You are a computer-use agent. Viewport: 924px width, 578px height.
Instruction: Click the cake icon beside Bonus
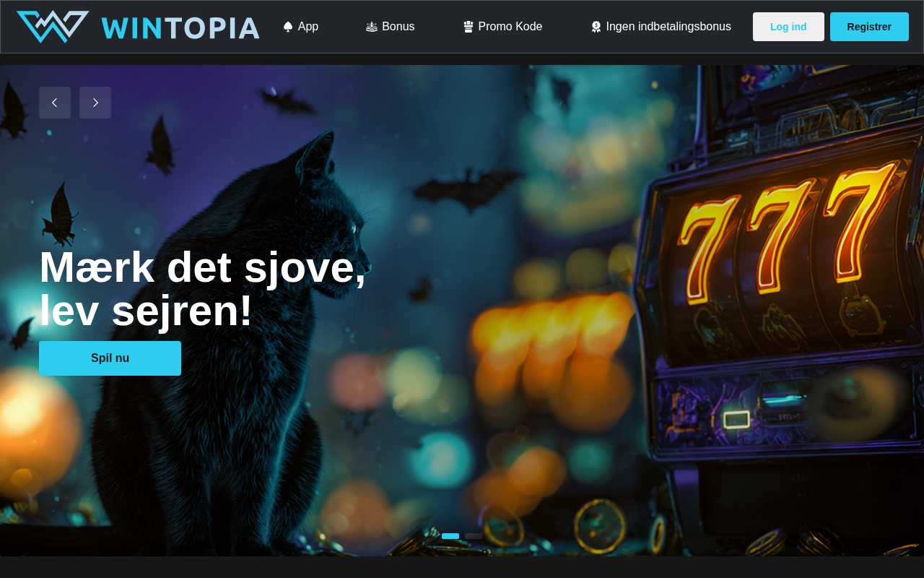click(372, 27)
